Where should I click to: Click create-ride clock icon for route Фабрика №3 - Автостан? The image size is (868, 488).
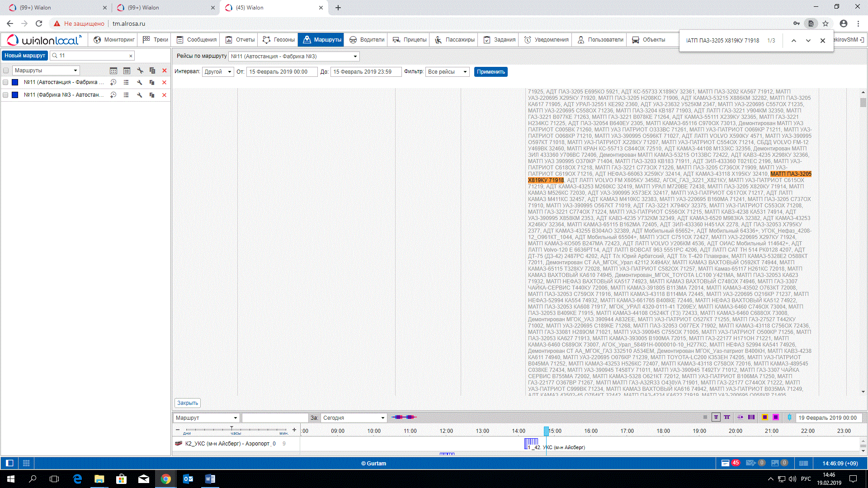[x=113, y=95]
